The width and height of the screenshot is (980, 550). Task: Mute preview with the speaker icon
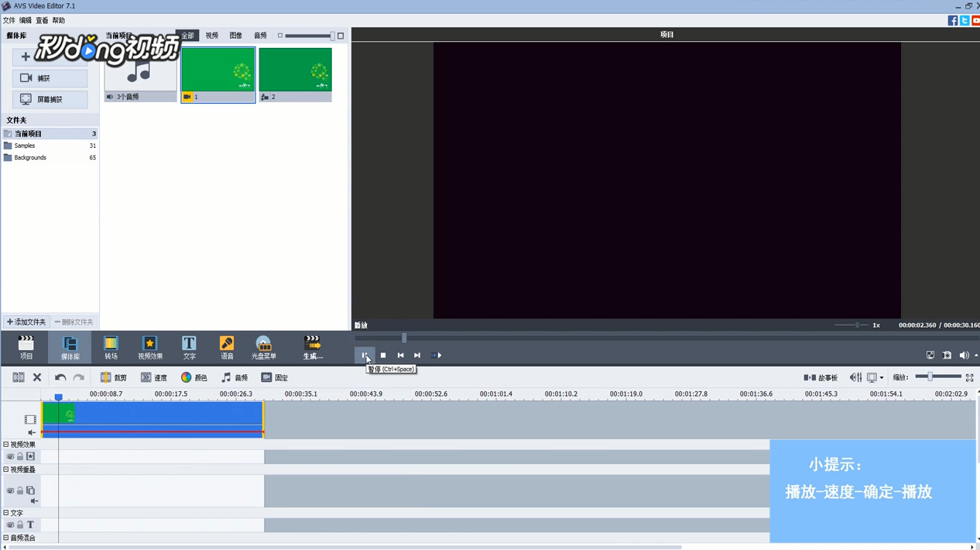point(964,356)
